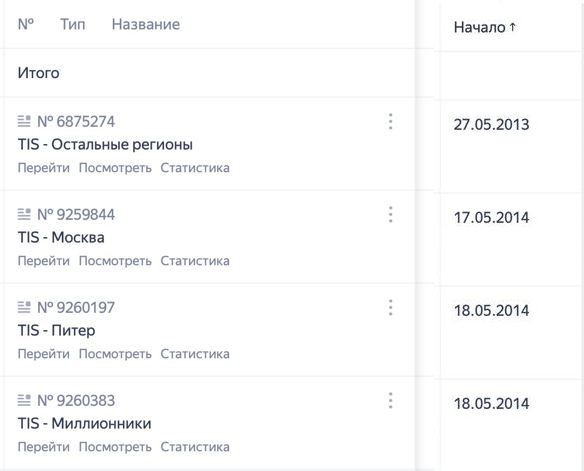The width and height of the screenshot is (584, 471).
Task: Sort by Начало column header
Action: (485, 27)
